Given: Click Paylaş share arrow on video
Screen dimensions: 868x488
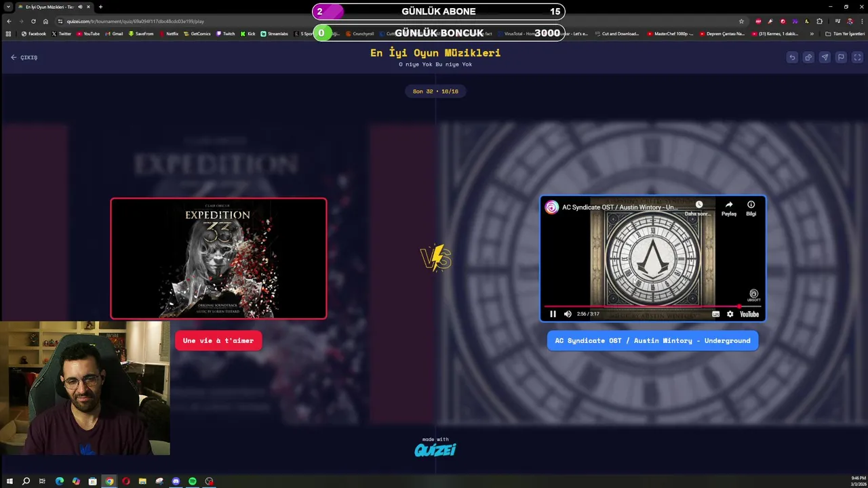Looking at the screenshot, I should 729,208.
